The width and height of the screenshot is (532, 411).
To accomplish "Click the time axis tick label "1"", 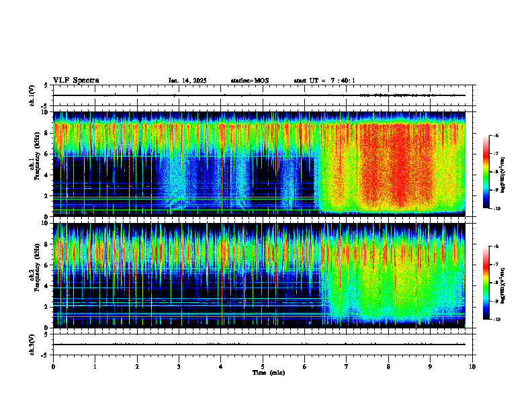I will point(95,367).
